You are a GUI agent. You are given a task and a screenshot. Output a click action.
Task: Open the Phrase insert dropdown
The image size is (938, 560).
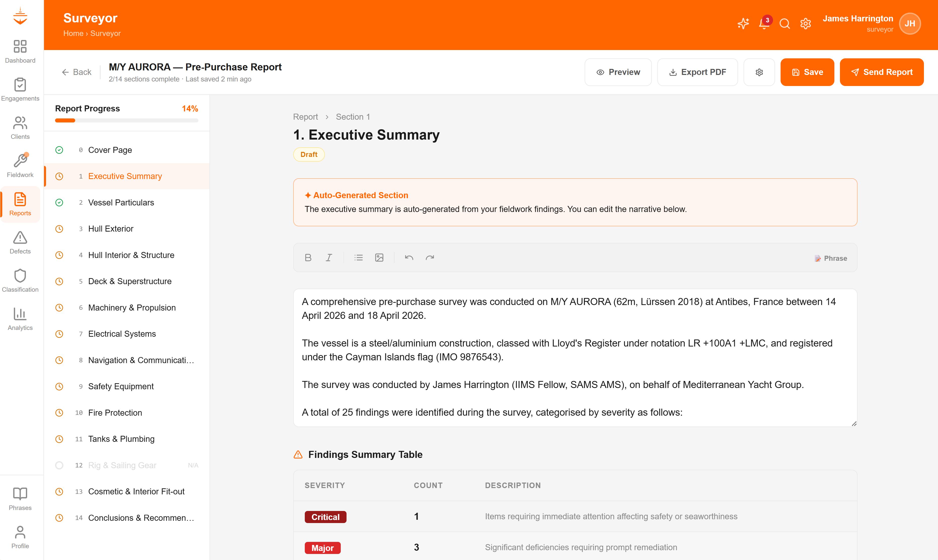pyautogui.click(x=830, y=259)
